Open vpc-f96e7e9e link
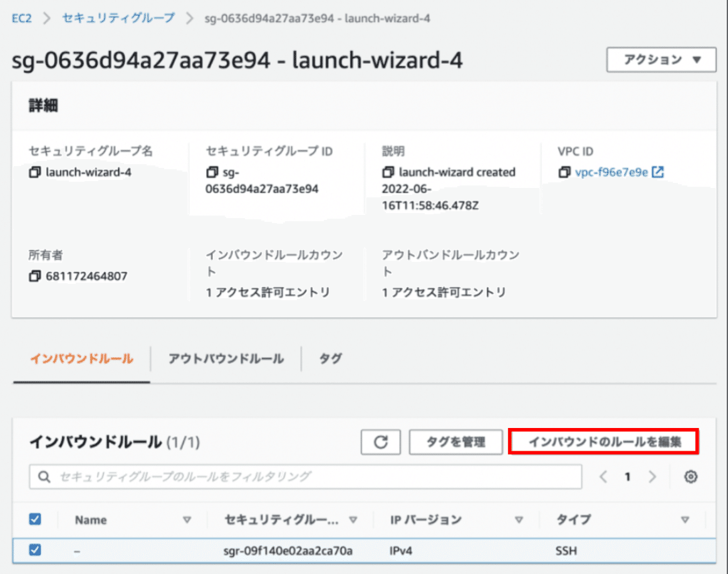728x574 pixels. coord(611,172)
